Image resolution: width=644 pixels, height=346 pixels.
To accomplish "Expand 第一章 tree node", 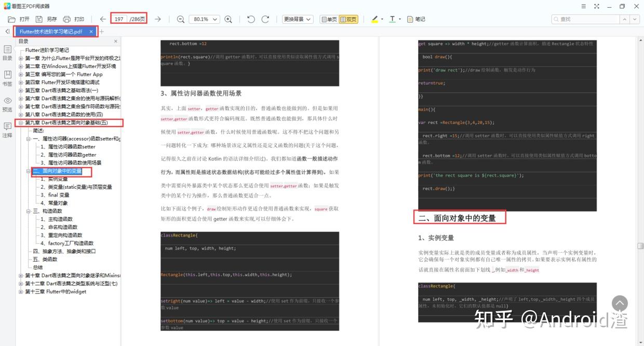I will (21, 59).
